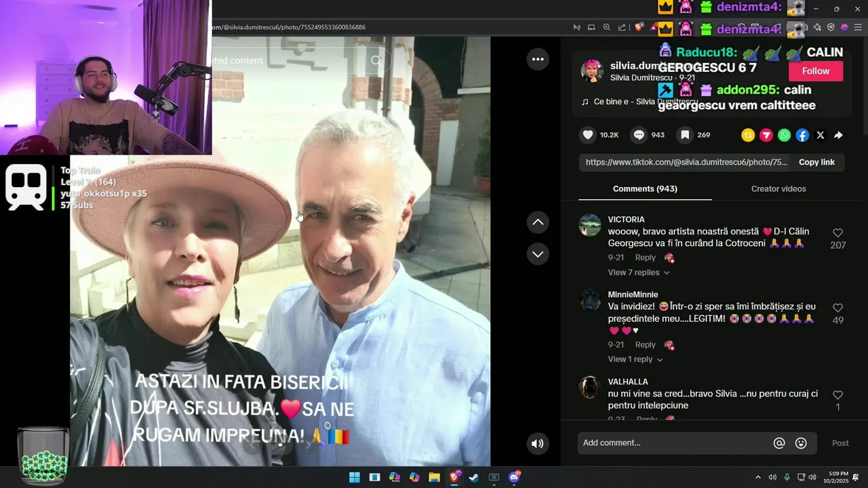868x488 pixels.
Task: Open Brave VPN shield icon
Action: click(x=831, y=27)
